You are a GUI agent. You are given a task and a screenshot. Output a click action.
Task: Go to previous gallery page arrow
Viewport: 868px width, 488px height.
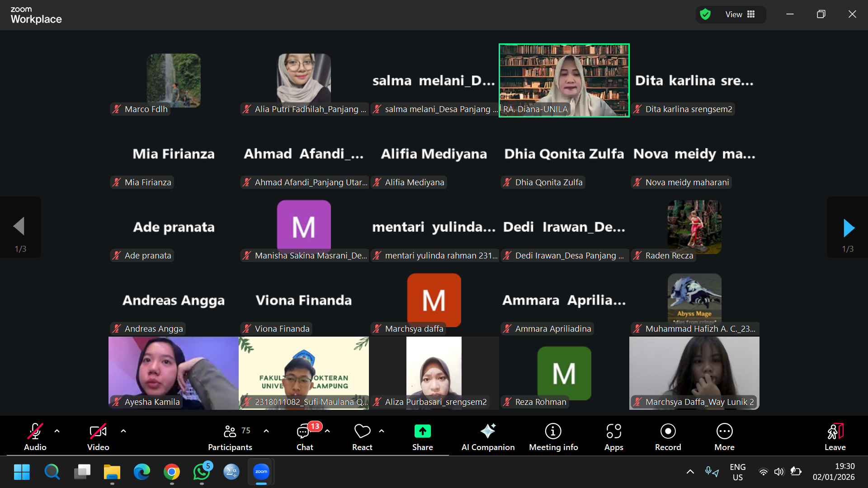click(19, 226)
